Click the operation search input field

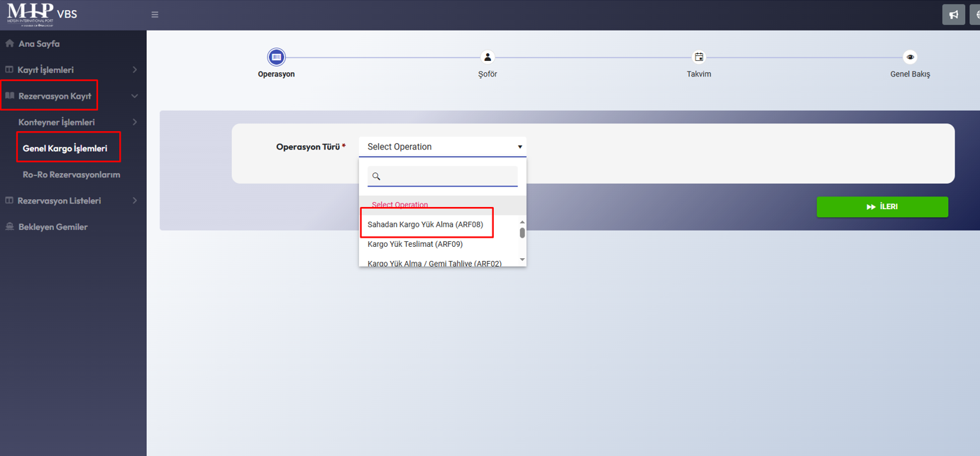click(447, 176)
